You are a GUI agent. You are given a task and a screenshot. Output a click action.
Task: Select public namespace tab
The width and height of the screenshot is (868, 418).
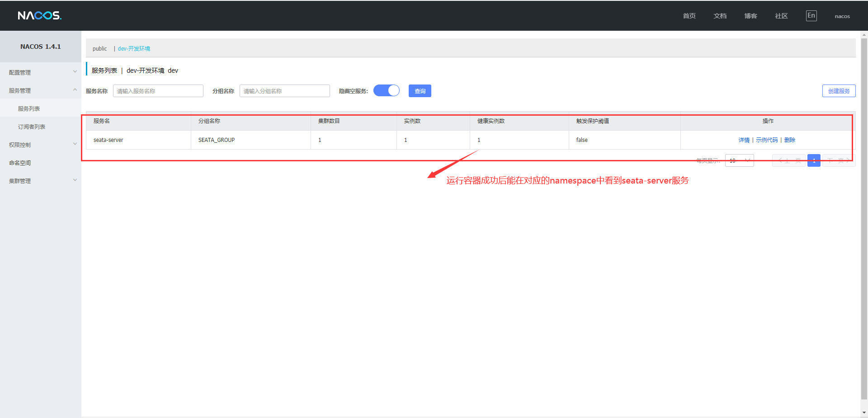point(99,48)
